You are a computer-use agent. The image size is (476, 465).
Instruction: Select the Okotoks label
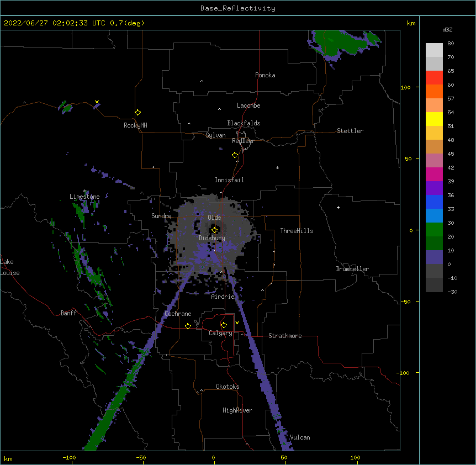[228, 387]
